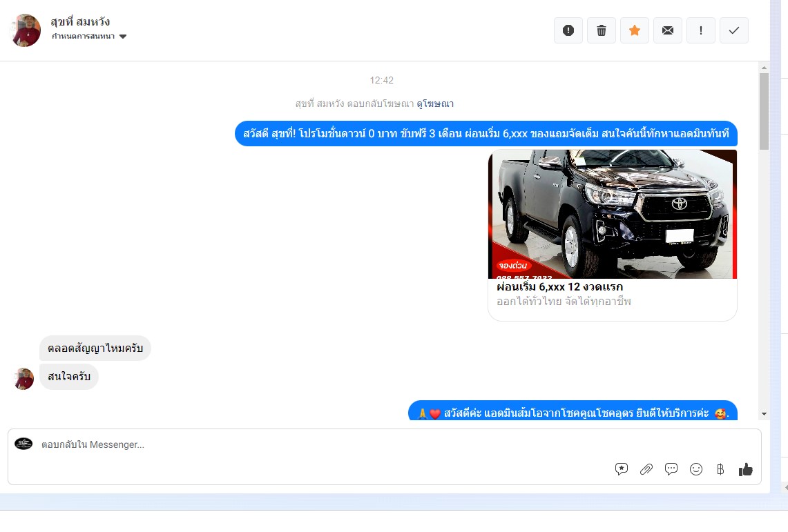
Task: Flag conversation with exclamation mark icon
Action: pos(701,30)
